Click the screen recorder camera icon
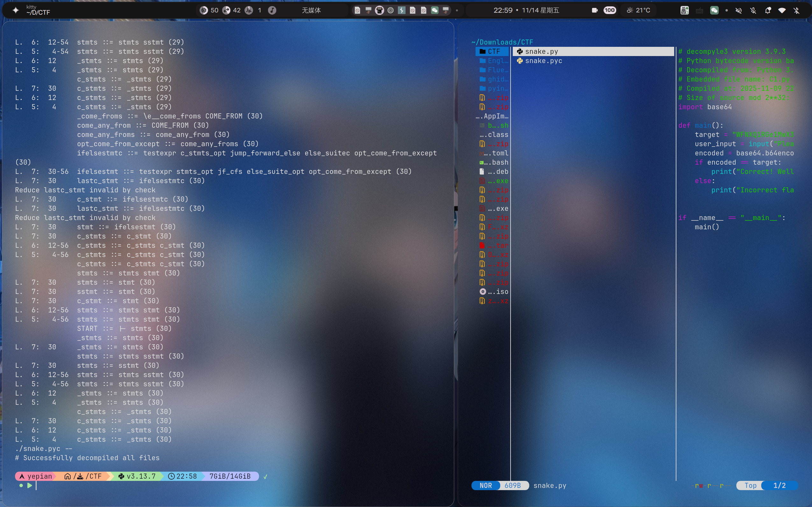Screen dimensions: 812x507 [x=595, y=10]
